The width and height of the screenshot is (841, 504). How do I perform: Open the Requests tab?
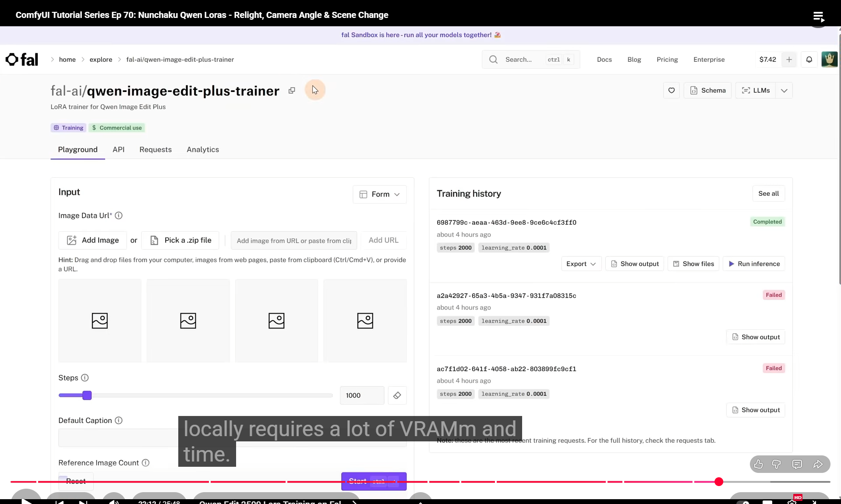tap(155, 150)
